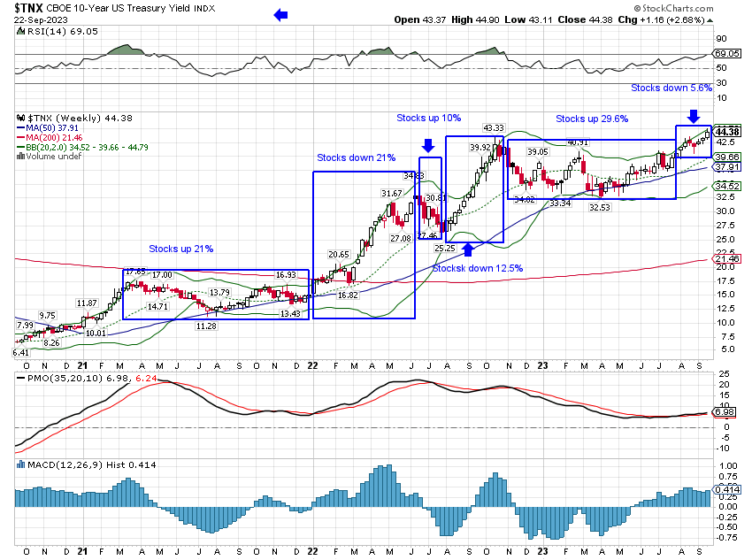Click the red line marker for MA(200)
This screenshot has width=752, height=560.
[x=20, y=137]
